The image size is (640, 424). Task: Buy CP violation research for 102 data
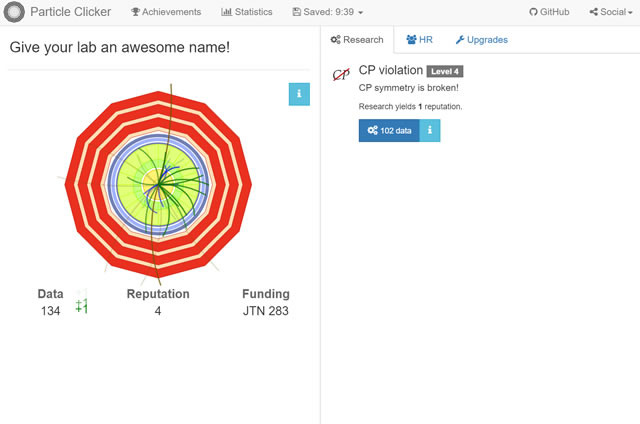click(388, 131)
